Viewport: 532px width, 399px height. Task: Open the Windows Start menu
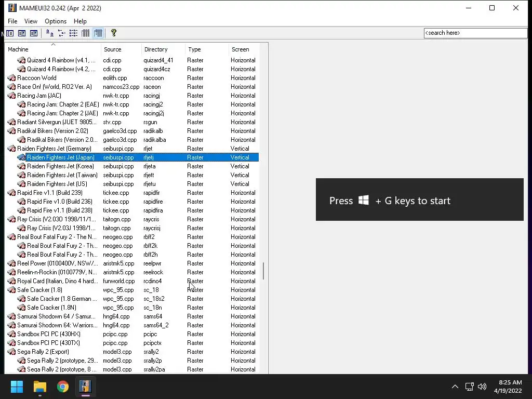coord(17,387)
